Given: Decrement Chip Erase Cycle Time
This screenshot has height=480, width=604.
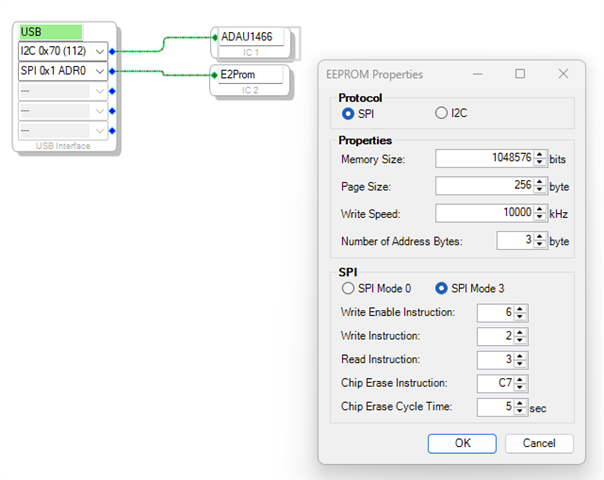Looking at the screenshot, I should 520,411.
